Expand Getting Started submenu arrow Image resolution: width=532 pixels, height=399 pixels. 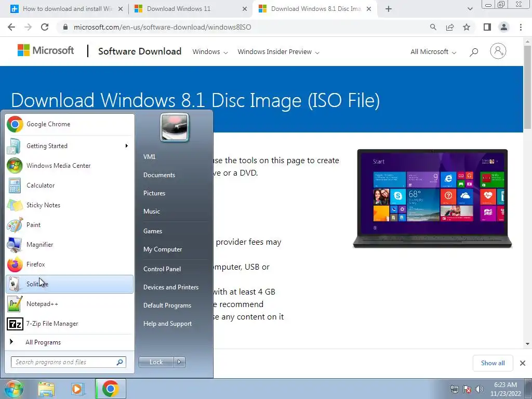[127, 146]
